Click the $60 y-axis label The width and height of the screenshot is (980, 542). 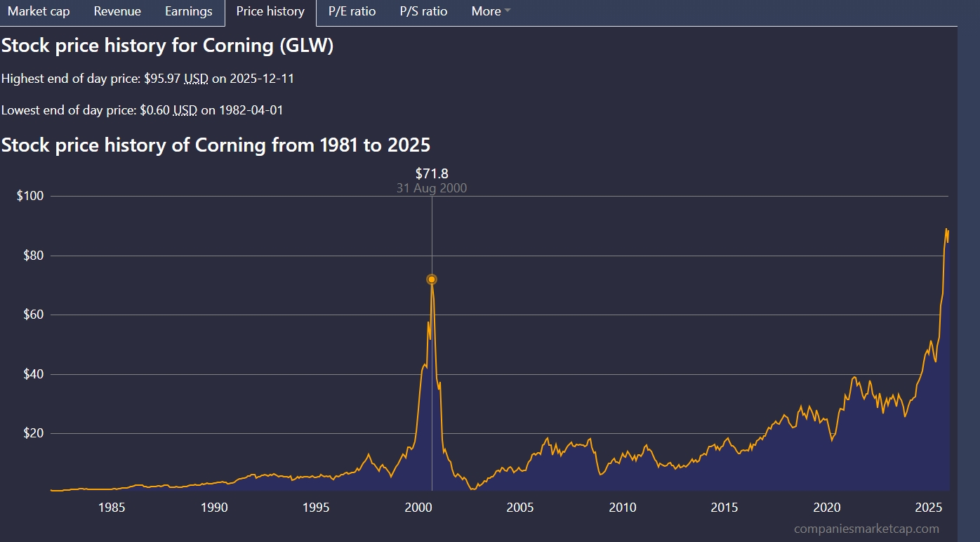coord(33,315)
